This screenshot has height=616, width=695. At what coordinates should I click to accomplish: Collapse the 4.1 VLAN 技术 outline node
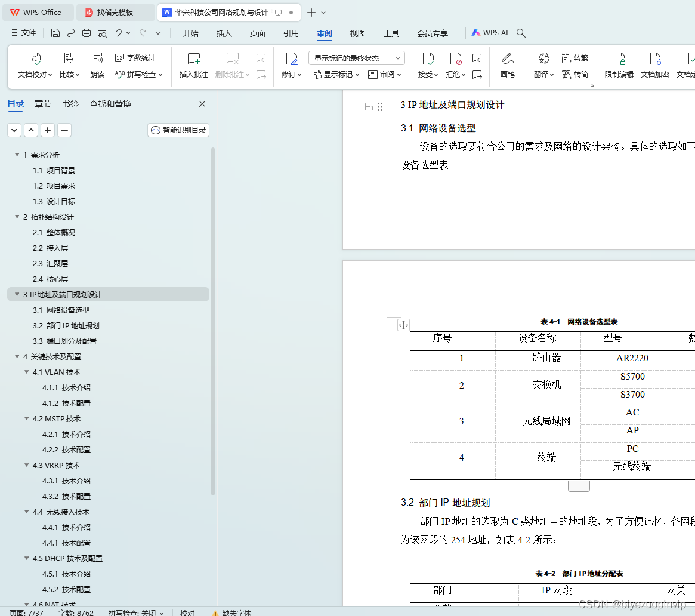click(x=27, y=372)
